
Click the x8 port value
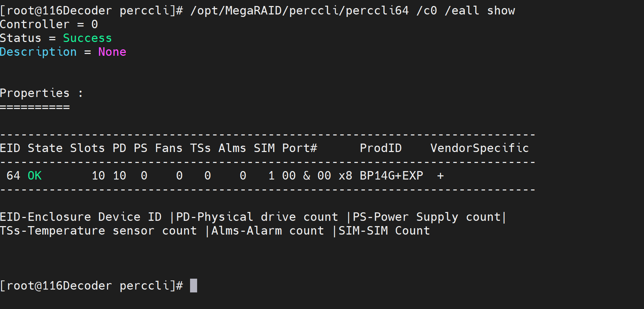[x=345, y=176]
